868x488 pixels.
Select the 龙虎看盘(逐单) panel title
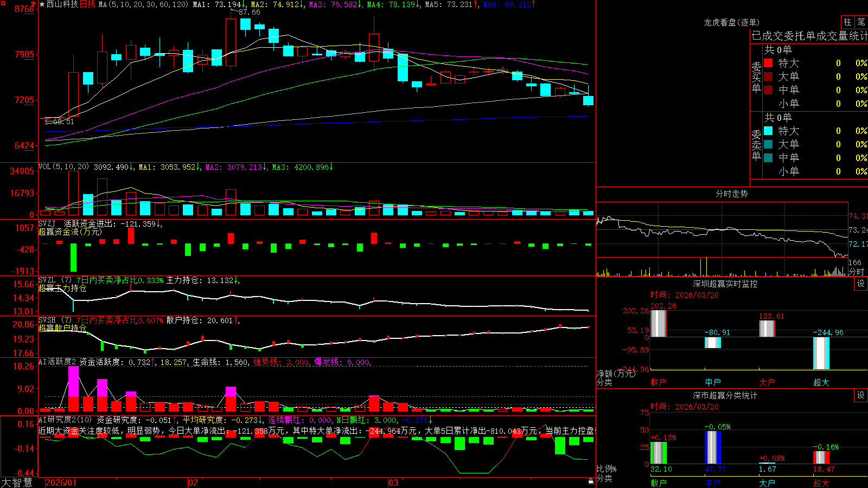731,22
